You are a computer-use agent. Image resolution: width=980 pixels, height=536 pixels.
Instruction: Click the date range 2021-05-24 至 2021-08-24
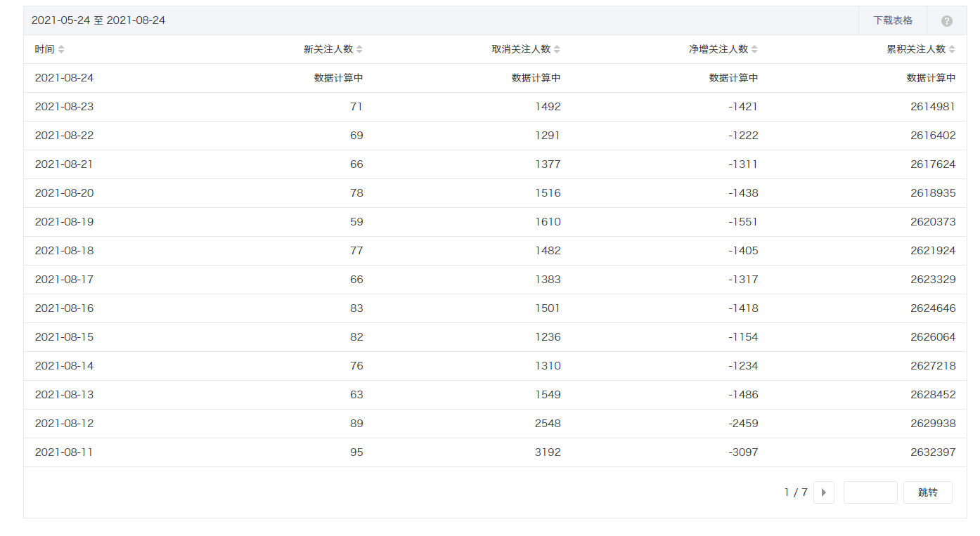click(98, 20)
